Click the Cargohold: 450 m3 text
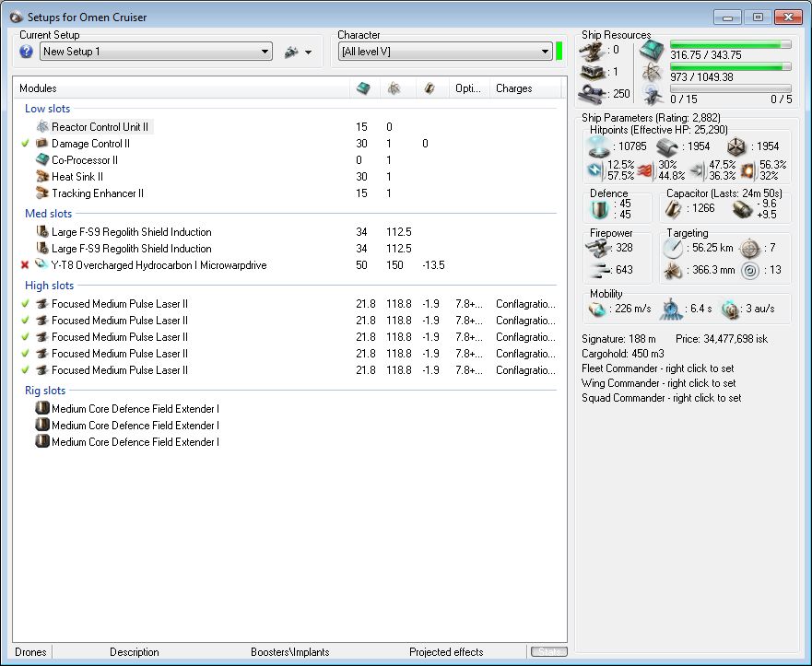812x666 pixels. [x=622, y=354]
